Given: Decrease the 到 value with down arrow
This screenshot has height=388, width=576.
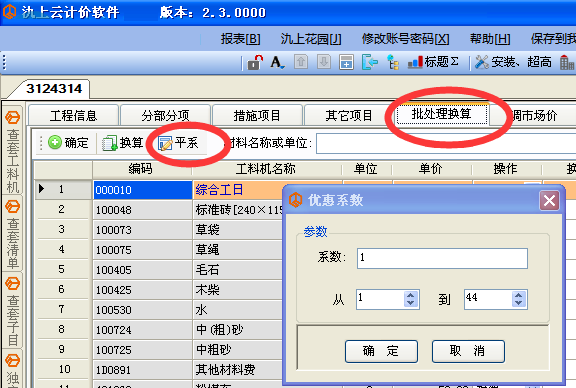Looking at the screenshot, I should (x=518, y=303).
